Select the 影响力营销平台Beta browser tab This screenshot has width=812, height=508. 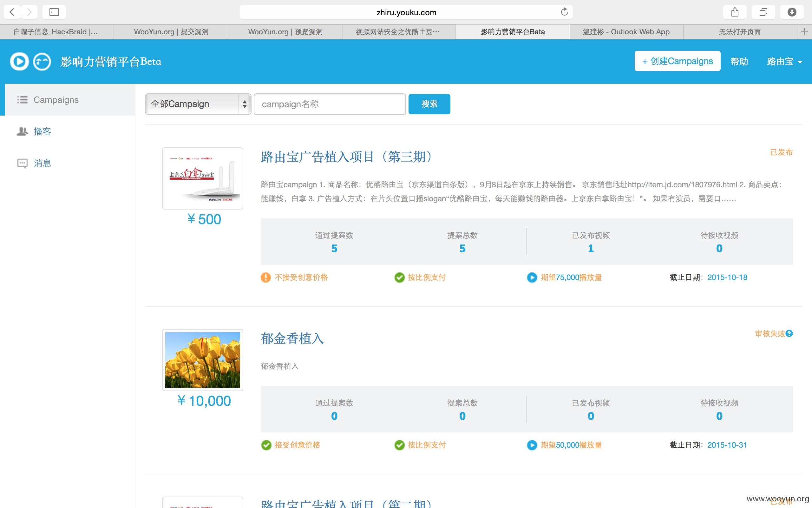[x=513, y=32]
